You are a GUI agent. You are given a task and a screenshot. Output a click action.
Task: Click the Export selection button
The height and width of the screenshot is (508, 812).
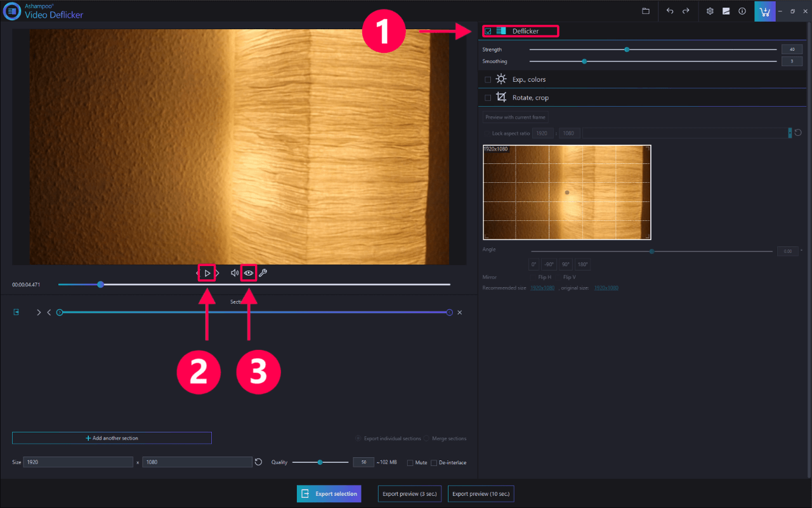[329, 493]
